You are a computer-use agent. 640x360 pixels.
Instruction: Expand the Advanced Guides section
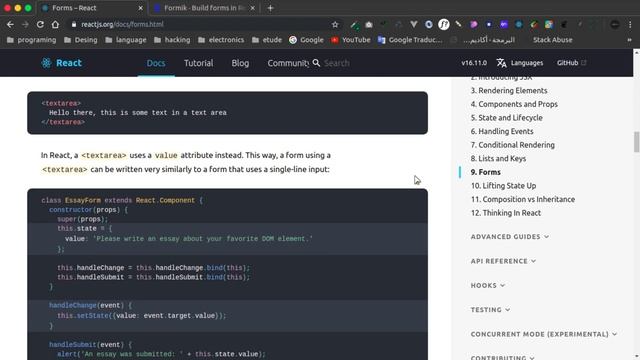[x=509, y=237]
